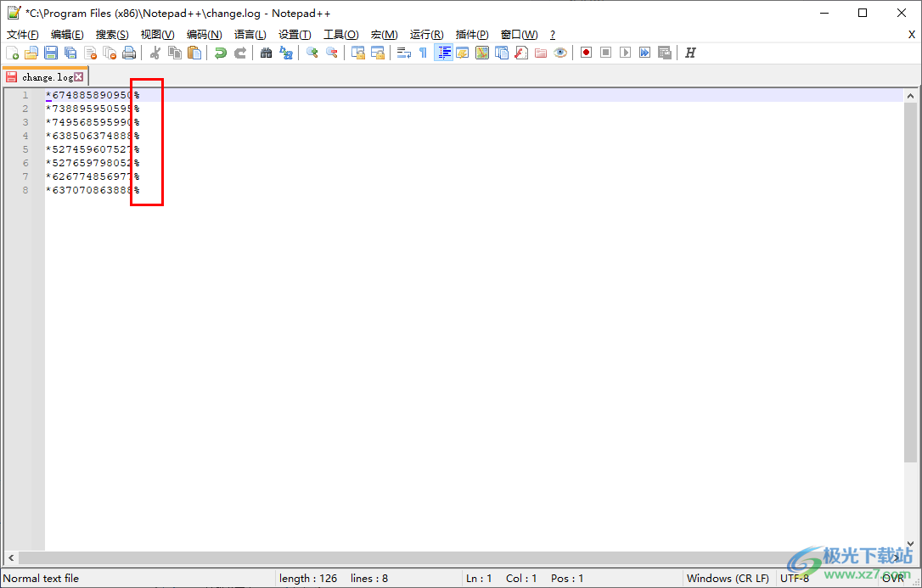Click the Redo arrow icon
This screenshot has width=922, height=588.
click(240, 53)
